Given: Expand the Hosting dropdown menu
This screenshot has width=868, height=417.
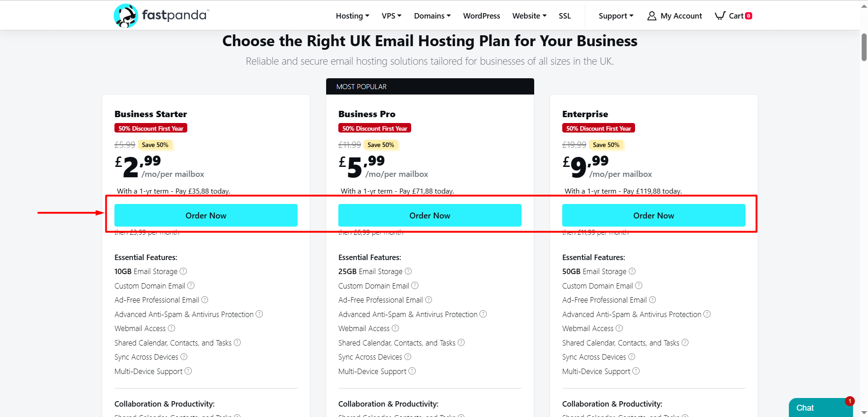Looking at the screenshot, I should (x=352, y=16).
